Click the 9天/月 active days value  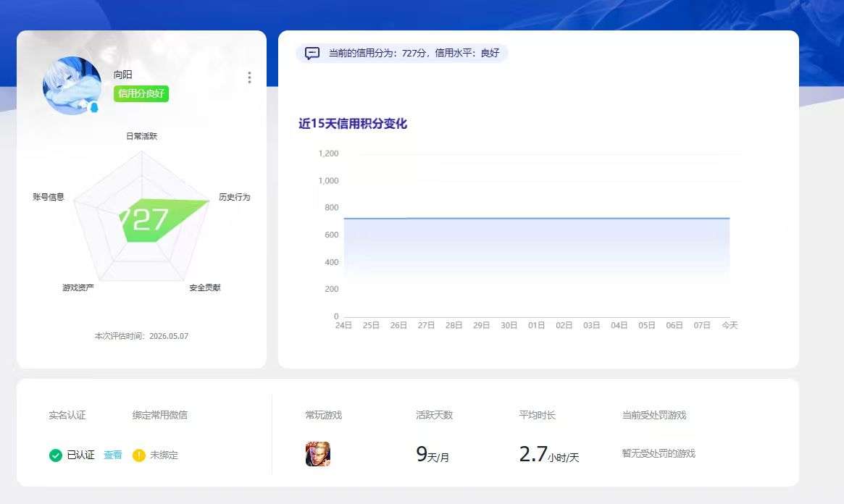point(433,455)
